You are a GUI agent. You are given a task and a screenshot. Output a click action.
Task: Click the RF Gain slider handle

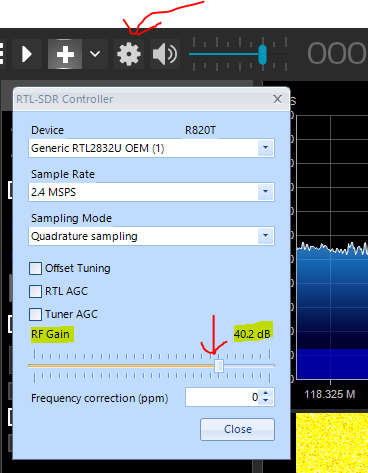tap(219, 366)
